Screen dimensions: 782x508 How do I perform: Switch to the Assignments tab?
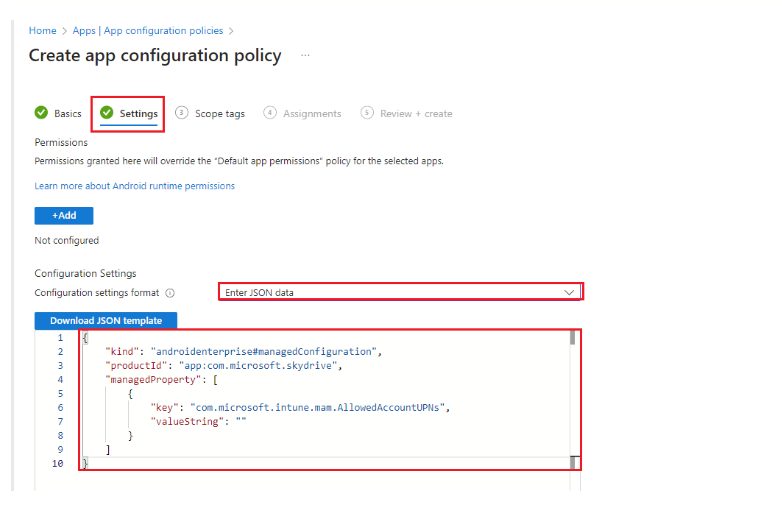tap(312, 114)
